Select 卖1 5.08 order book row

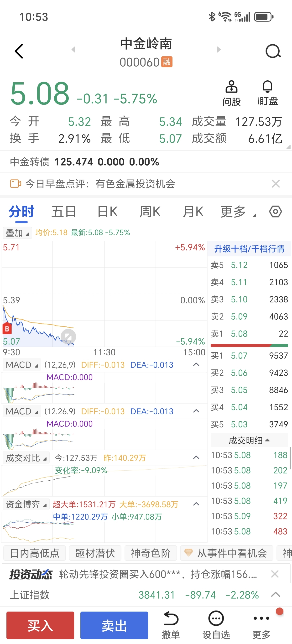pos(249,334)
